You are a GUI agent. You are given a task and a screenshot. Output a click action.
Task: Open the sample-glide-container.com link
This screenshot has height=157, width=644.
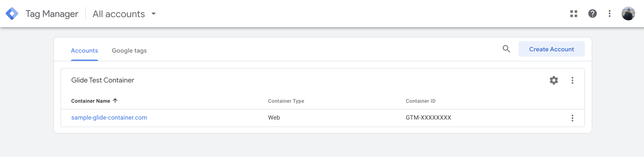[x=109, y=118]
